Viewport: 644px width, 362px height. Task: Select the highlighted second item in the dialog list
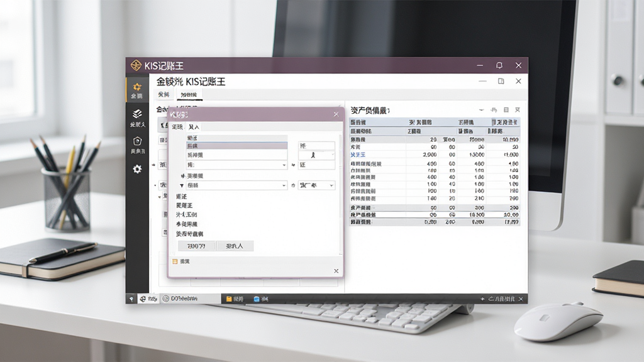236,146
